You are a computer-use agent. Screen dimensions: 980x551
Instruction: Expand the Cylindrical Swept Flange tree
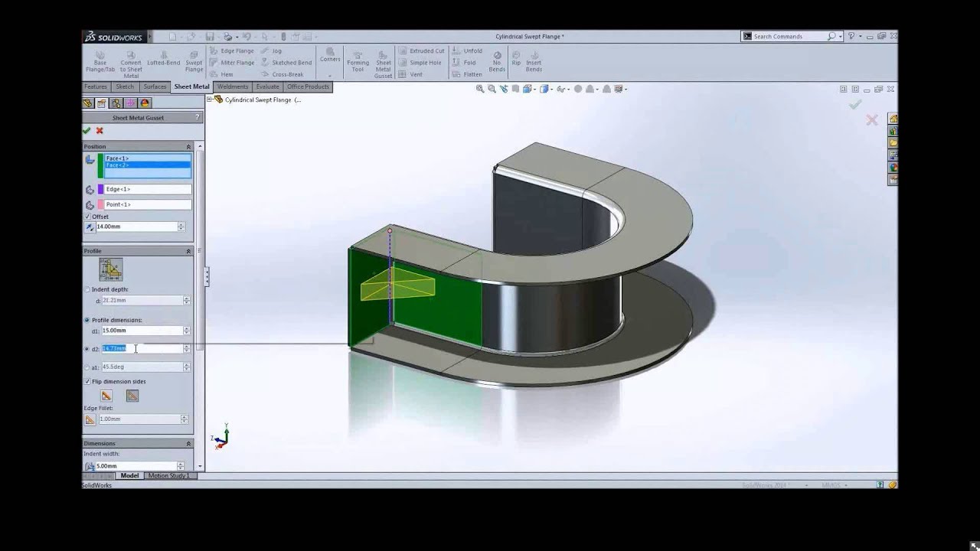point(210,99)
